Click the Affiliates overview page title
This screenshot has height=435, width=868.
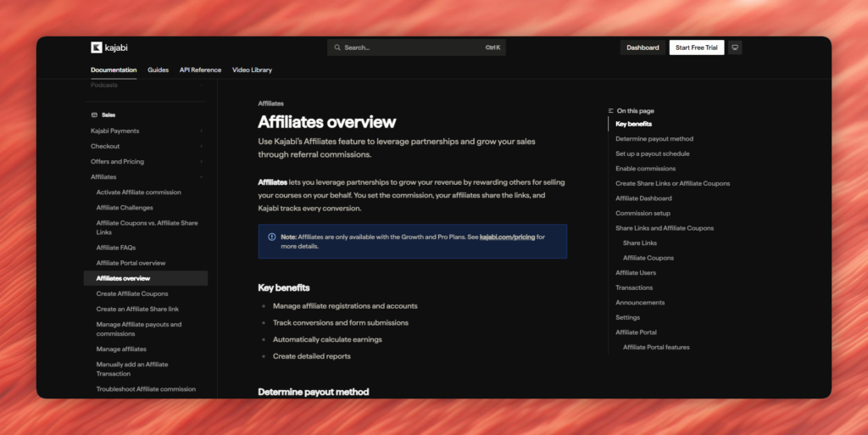pos(327,122)
